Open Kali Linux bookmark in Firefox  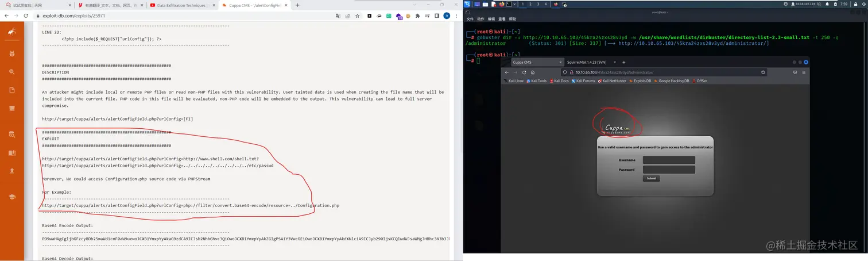pos(514,81)
